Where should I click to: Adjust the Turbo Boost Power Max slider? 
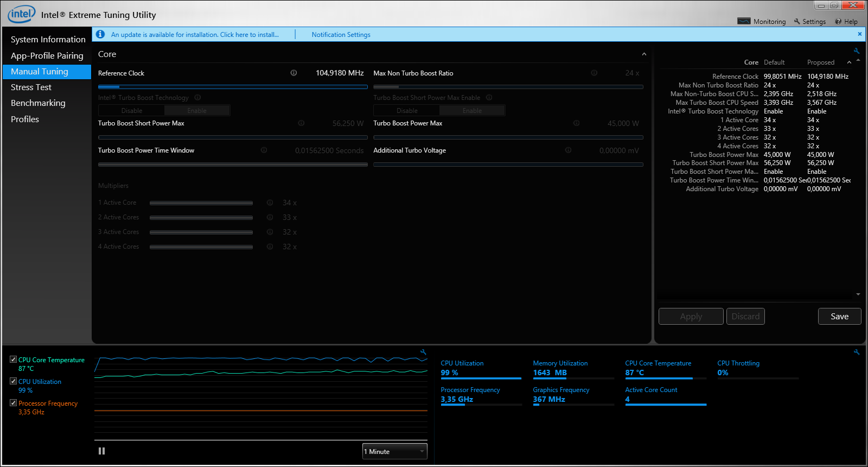click(508, 137)
